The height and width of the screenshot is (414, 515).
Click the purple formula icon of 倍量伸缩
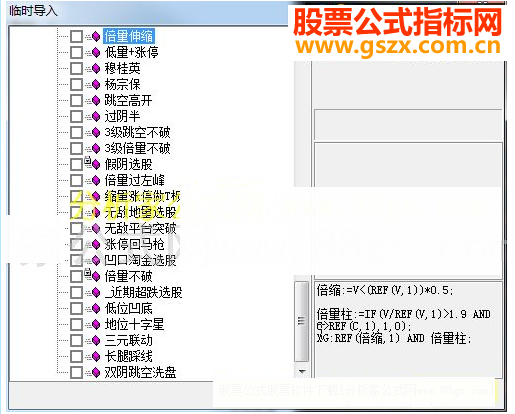pos(96,36)
